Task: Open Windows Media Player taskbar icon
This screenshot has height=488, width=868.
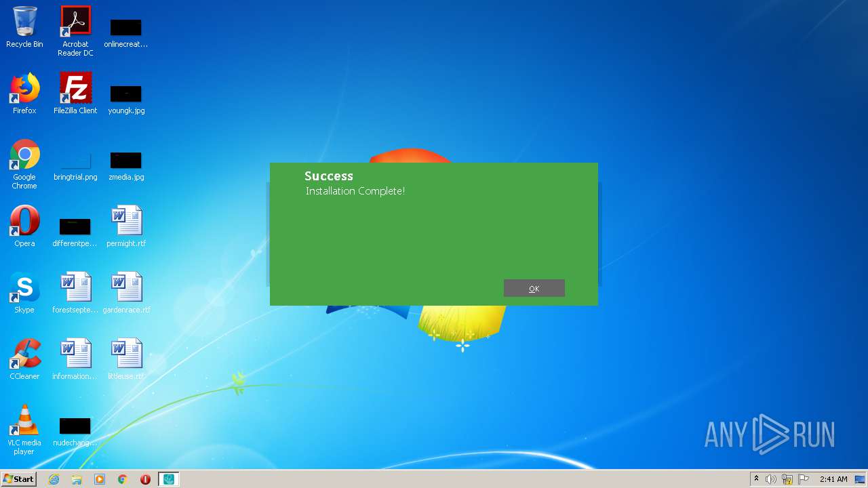Action: click(x=100, y=479)
